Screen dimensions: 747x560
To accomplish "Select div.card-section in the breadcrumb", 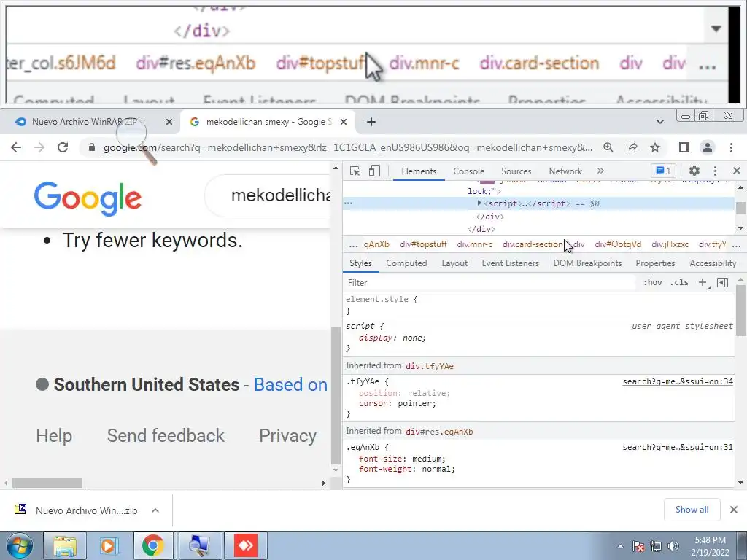I will coord(532,244).
